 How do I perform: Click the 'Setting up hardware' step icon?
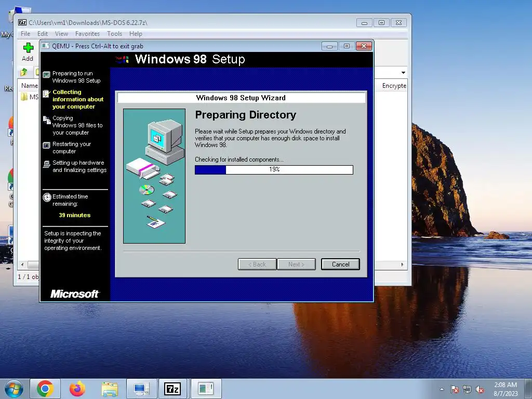coord(46,164)
